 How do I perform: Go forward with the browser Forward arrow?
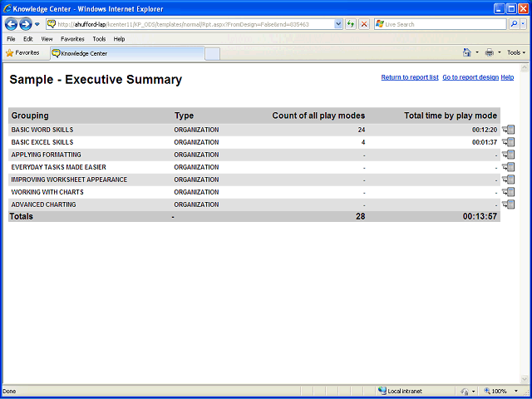coord(26,24)
